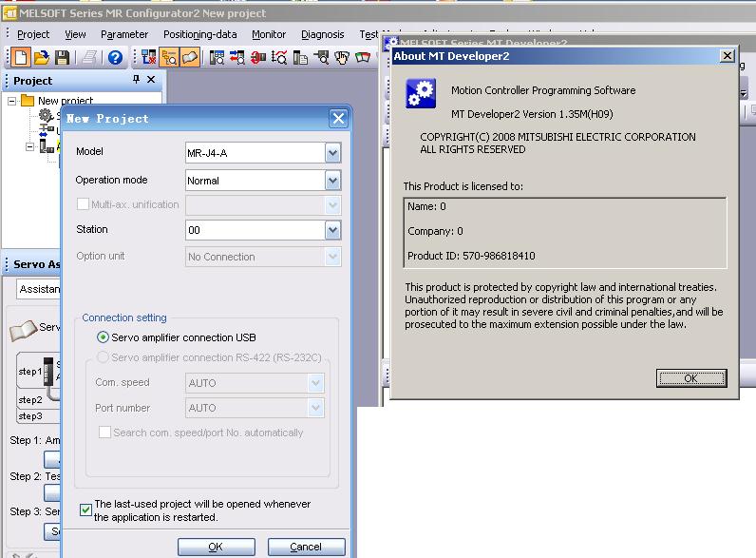Open the Diagnosis menu
Viewport: 756px width, 558px height.
point(322,34)
